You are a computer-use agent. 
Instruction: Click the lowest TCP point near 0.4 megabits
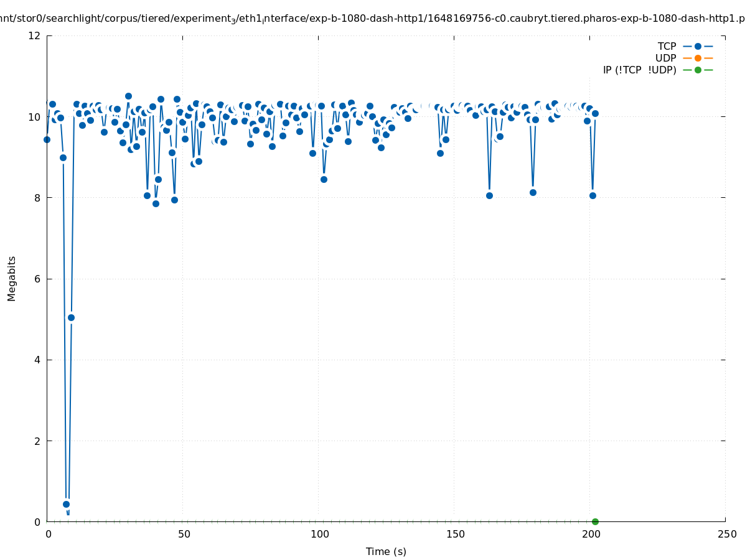click(x=66, y=504)
